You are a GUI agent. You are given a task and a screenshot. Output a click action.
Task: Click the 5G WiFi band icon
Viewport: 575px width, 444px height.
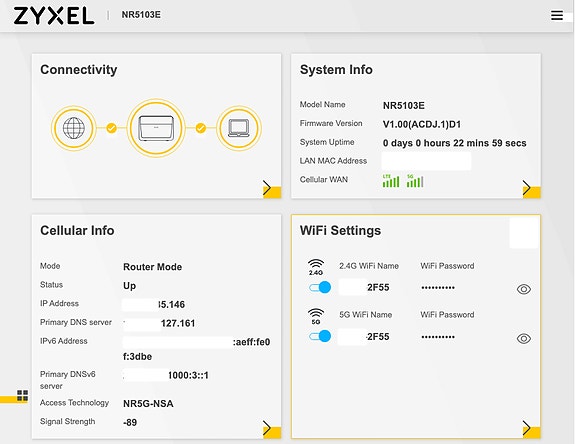[x=316, y=316]
